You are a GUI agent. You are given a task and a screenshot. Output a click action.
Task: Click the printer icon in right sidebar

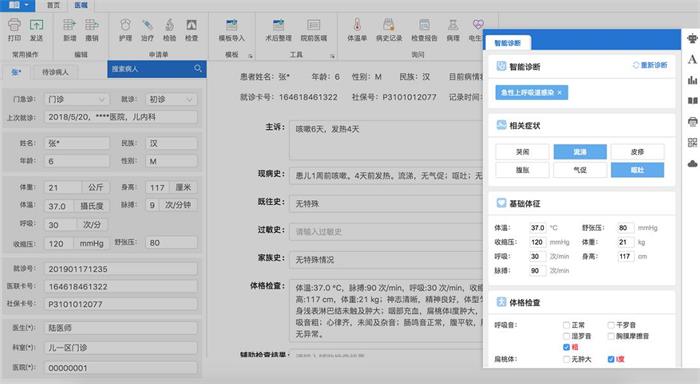tap(692, 121)
